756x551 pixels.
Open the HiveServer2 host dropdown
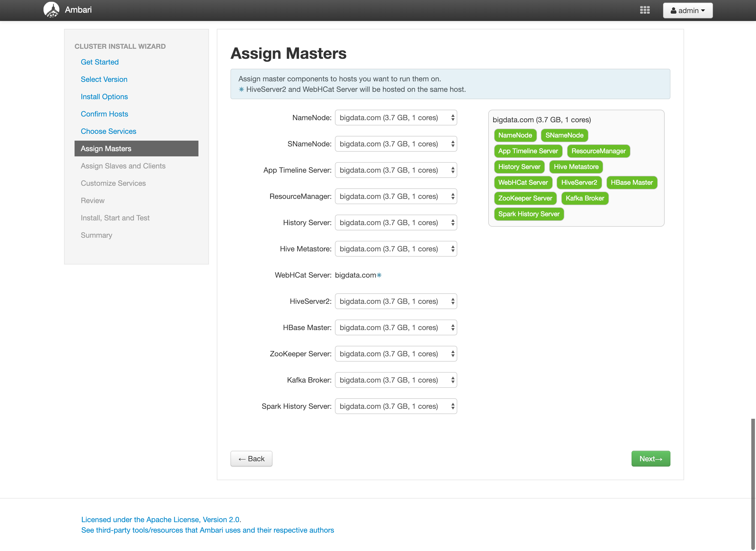click(395, 301)
